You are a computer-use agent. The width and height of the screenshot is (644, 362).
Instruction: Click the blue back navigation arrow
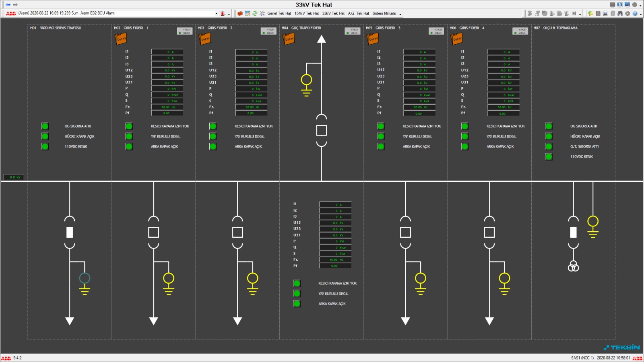8,5
